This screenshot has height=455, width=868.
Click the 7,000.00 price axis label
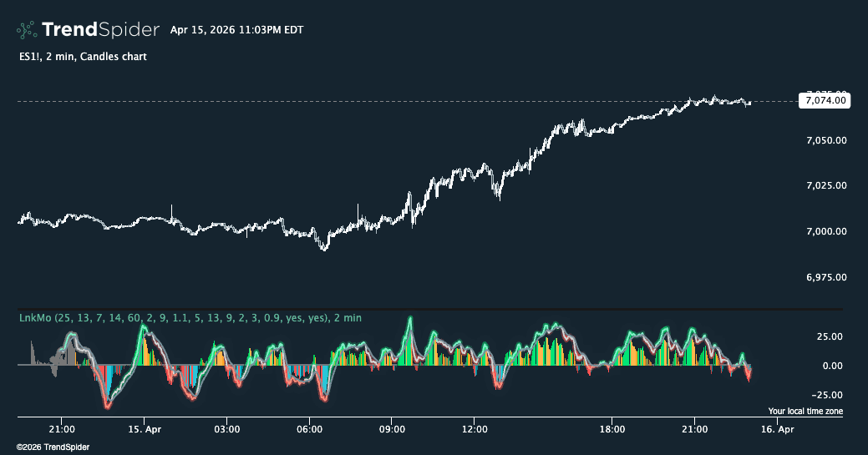[x=826, y=231]
